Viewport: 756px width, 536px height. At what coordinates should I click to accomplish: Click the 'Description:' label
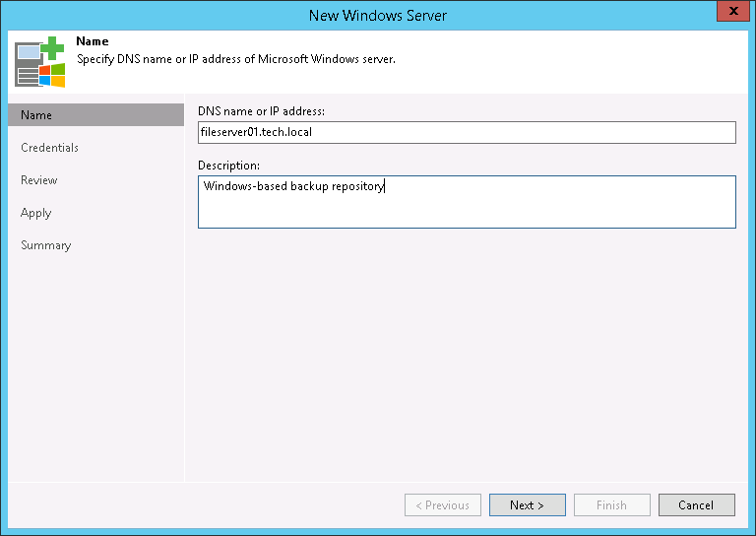click(228, 166)
